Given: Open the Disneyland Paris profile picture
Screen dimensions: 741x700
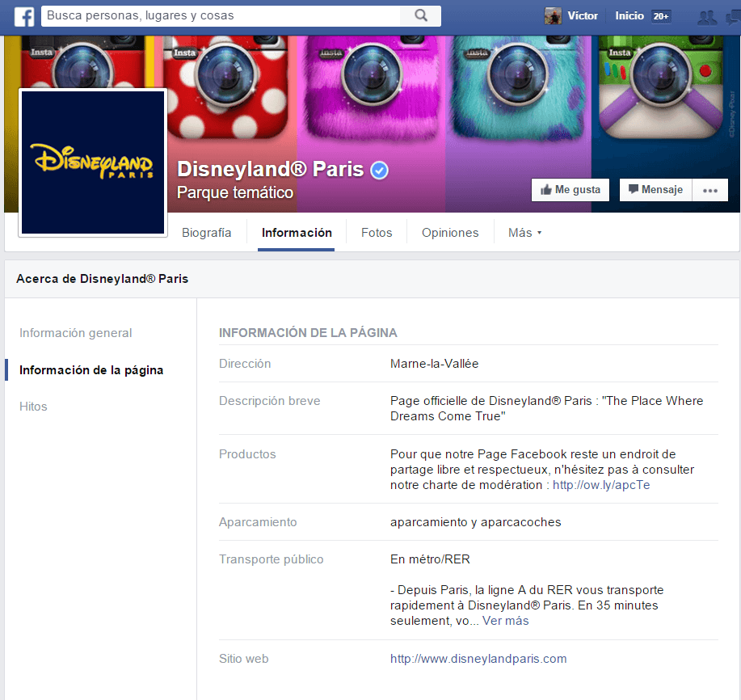Looking at the screenshot, I should [93, 162].
